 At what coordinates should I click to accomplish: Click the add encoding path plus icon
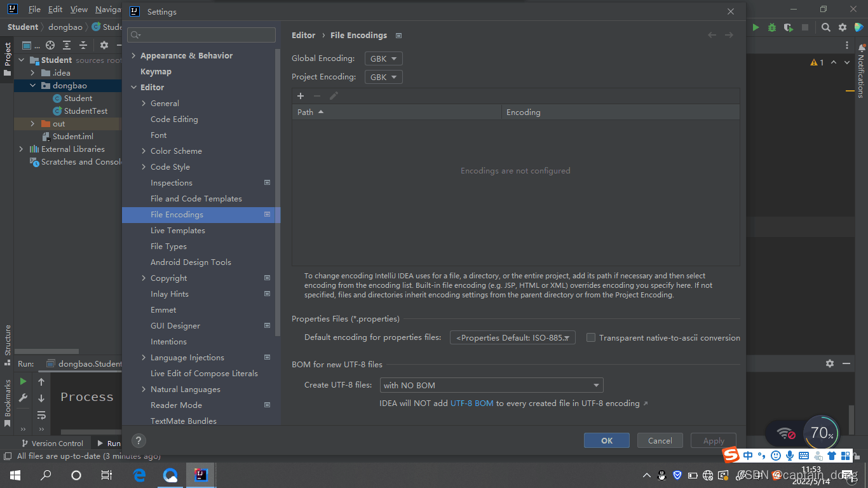click(301, 96)
